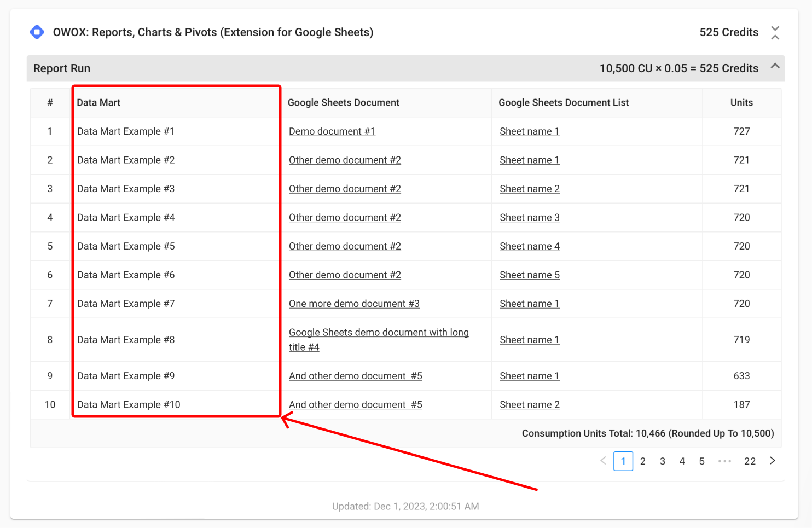Click the Units column header
The height and width of the screenshot is (528, 812).
tap(741, 102)
